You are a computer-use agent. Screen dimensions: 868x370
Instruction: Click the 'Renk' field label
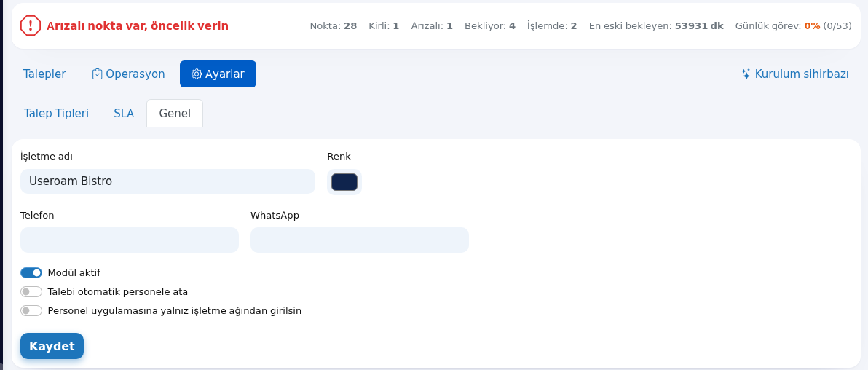[339, 156]
